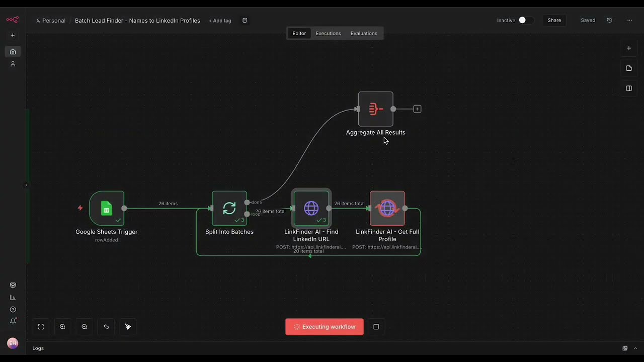The image size is (644, 362).
Task: Switch to the Editor tab
Action: pyautogui.click(x=299, y=33)
